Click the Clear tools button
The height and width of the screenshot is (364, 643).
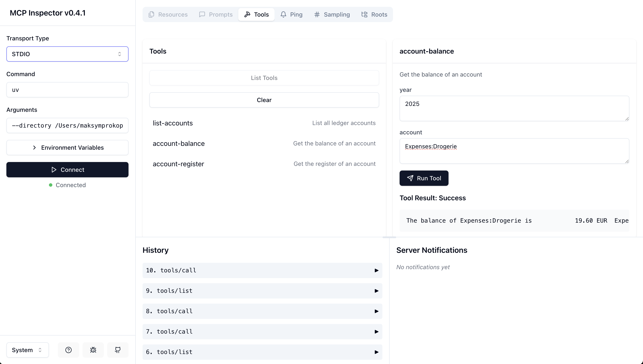click(x=264, y=100)
